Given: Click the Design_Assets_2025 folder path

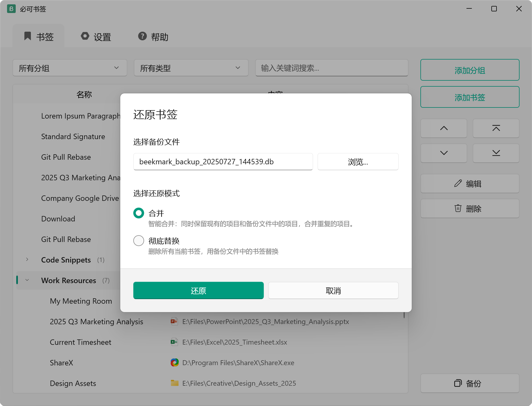Looking at the screenshot, I should tap(239, 383).
